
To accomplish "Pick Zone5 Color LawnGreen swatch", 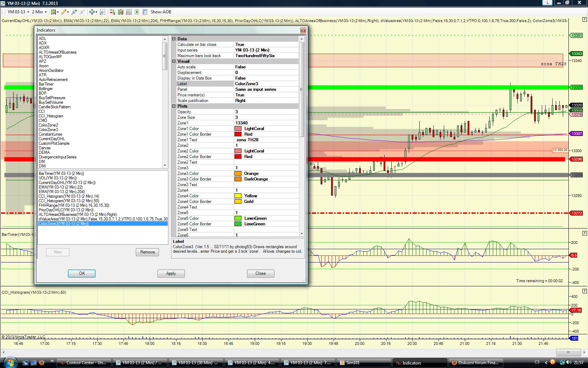I will coord(238,218).
